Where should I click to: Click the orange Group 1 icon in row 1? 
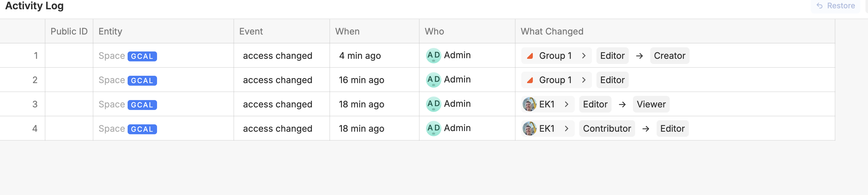pyautogui.click(x=530, y=56)
